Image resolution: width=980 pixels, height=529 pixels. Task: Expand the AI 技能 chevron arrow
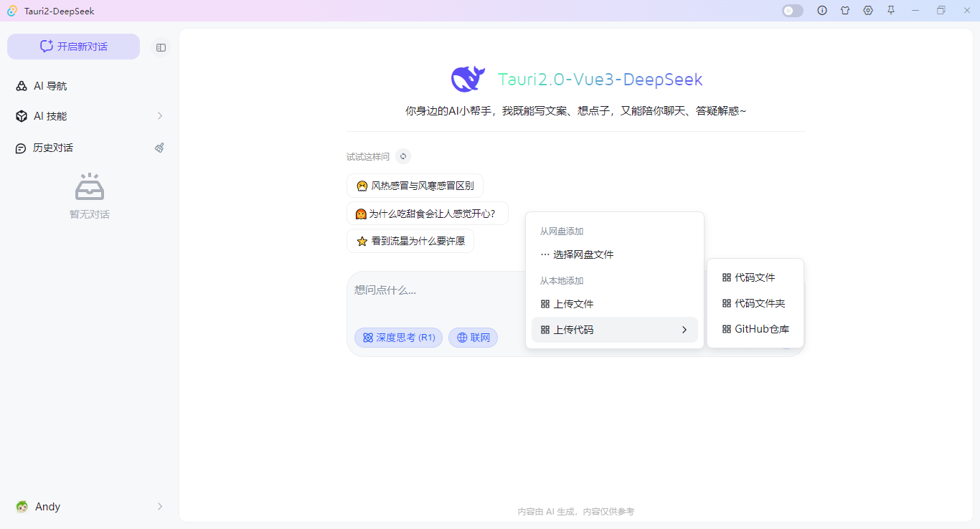[160, 116]
